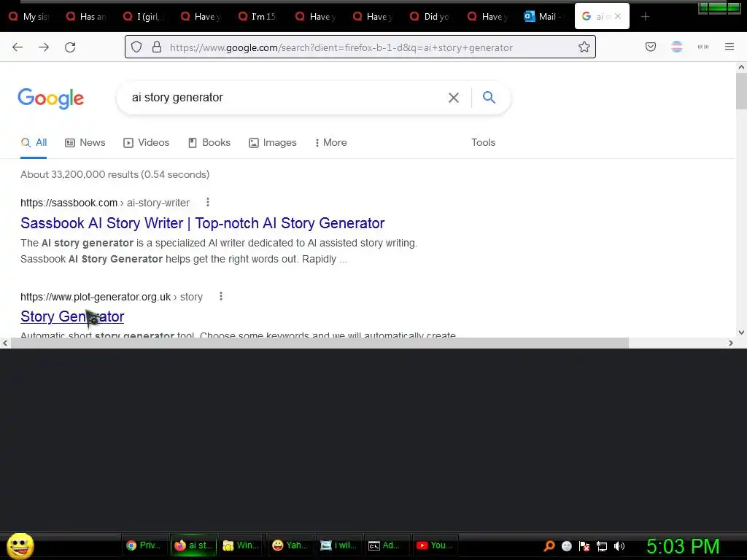Switch to the Firefox 'ai st...' taskbar item
747x560 pixels.
coord(193,545)
